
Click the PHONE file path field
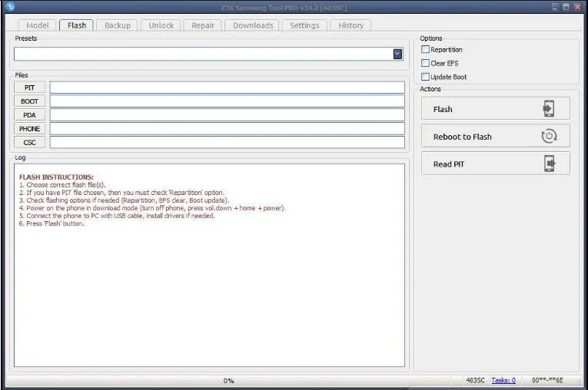tap(228, 128)
